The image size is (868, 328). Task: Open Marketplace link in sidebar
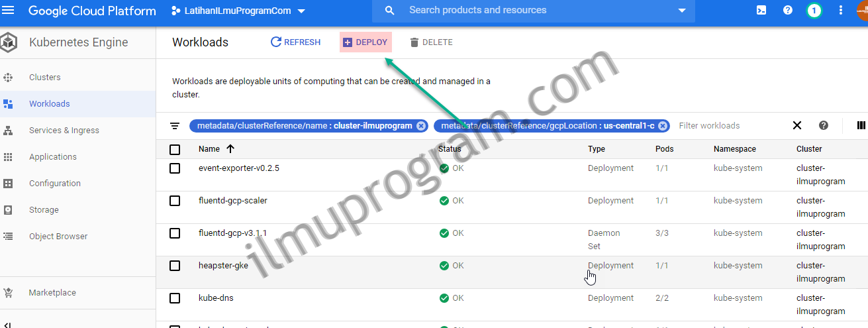point(52,293)
